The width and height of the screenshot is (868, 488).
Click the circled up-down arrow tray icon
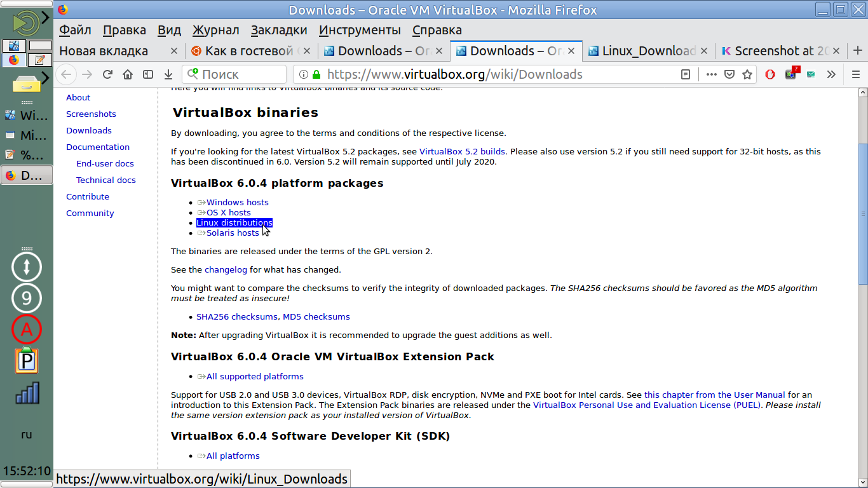click(x=27, y=267)
